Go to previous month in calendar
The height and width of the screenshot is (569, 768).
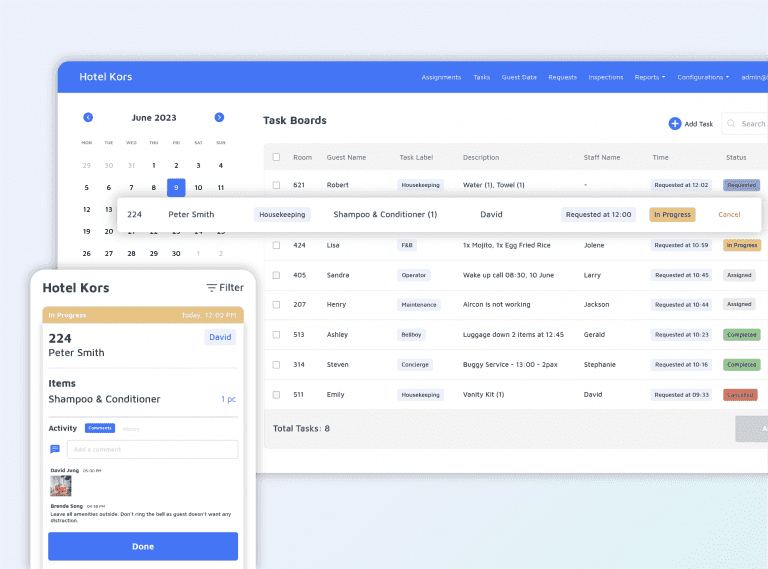[88, 117]
